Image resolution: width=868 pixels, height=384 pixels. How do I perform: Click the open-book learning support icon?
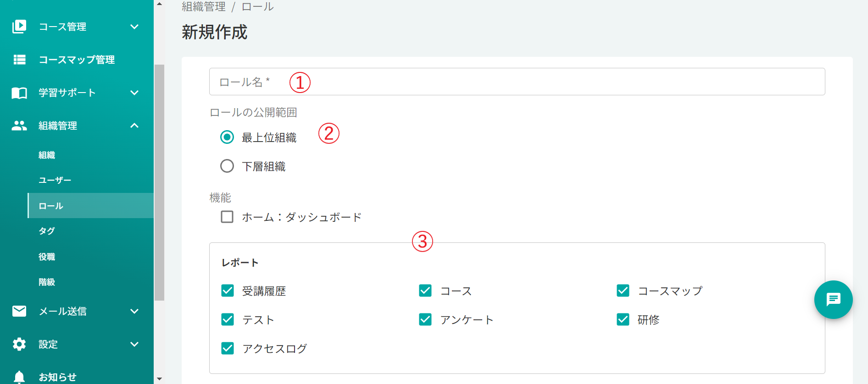pos(19,93)
